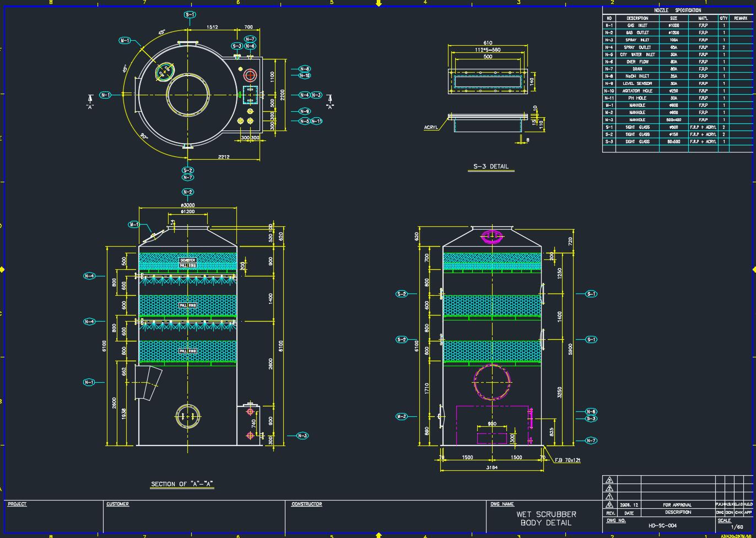756x538 pixels.
Task: Select the M-2 callout bubble on elevation view
Action: tap(402, 416)
